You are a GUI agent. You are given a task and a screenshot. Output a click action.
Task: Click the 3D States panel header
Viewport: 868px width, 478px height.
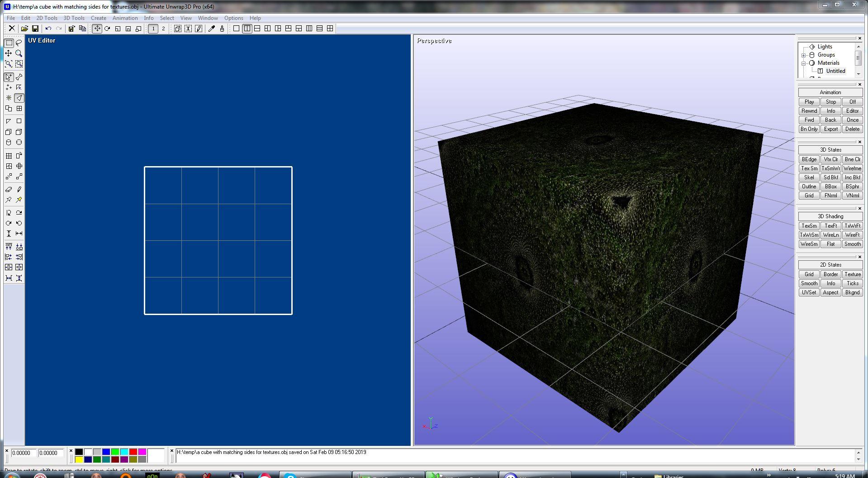click(x=830, y=150)
